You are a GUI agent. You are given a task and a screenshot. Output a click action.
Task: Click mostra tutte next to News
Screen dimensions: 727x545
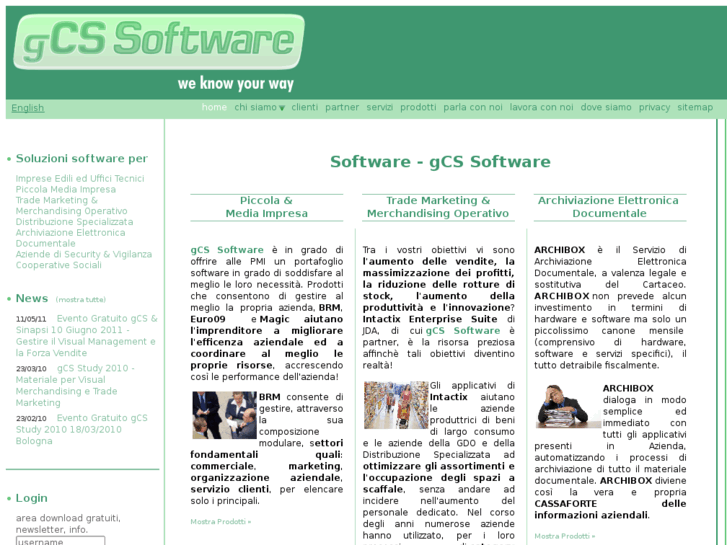tap(81, 300)
